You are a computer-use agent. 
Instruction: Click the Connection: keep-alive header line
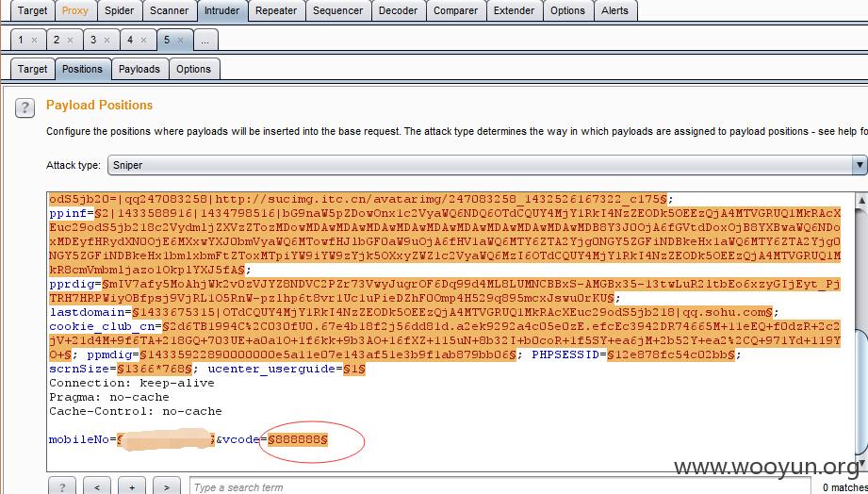(132, 384)
